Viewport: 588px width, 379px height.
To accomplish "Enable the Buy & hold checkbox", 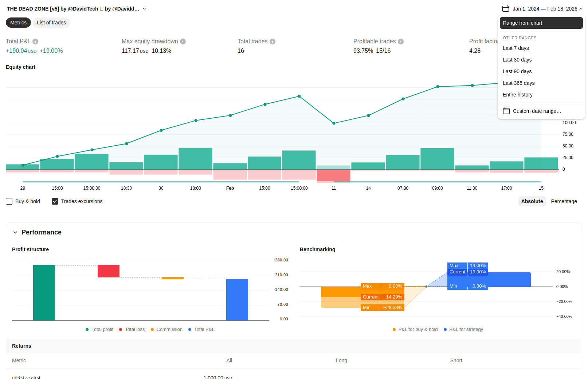I will [x=9, y=201].
